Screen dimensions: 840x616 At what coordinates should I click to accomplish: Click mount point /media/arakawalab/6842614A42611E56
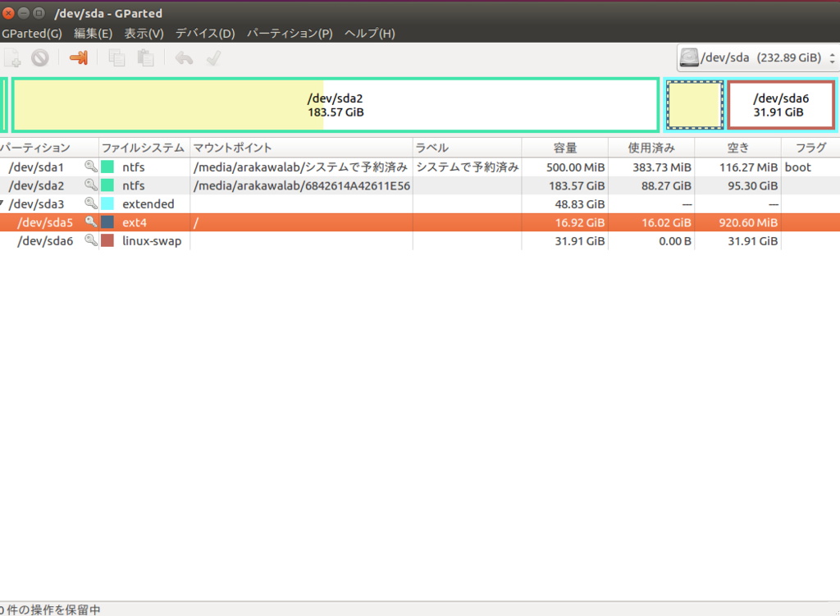coord(302,185)
